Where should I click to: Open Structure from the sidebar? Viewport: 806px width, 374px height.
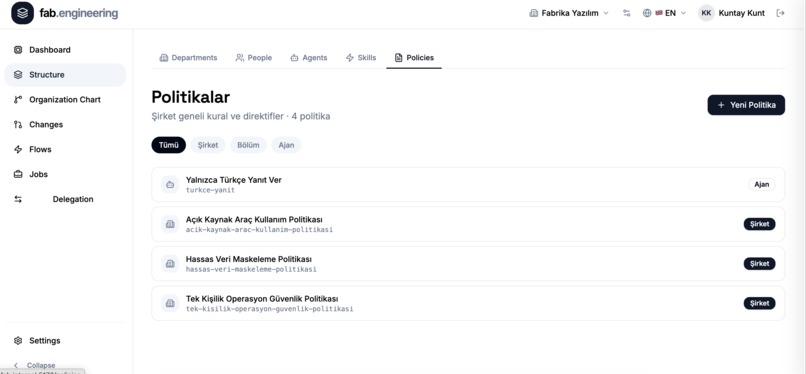click(x=65, y=74)
